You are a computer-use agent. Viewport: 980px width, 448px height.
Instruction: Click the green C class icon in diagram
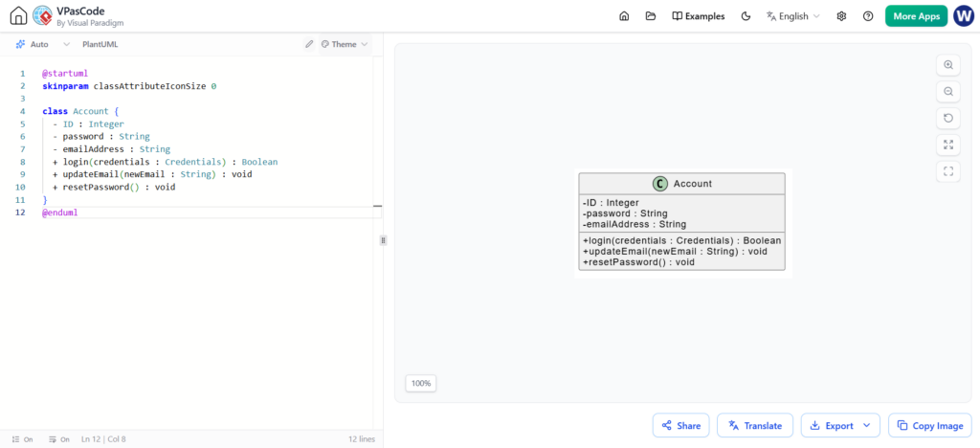[x=660, y=184]
